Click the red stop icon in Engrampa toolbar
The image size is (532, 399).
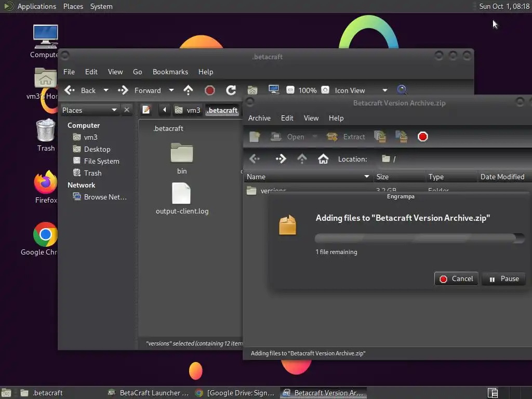coord(423,137)
